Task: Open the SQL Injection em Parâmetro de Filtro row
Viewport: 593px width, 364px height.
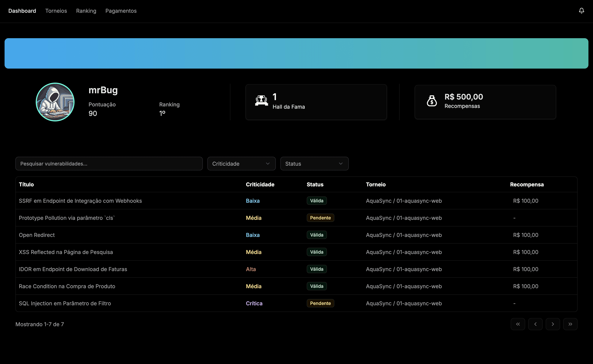Action: pos(65,303)
